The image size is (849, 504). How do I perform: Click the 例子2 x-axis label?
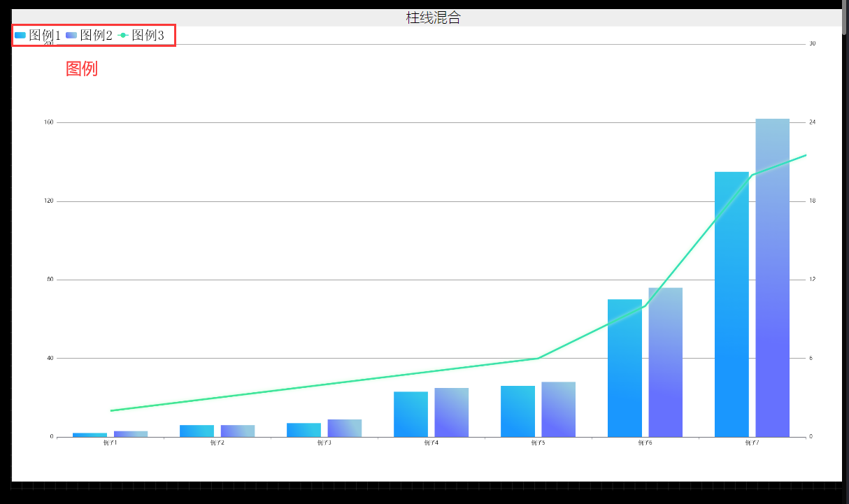[217, 443]
